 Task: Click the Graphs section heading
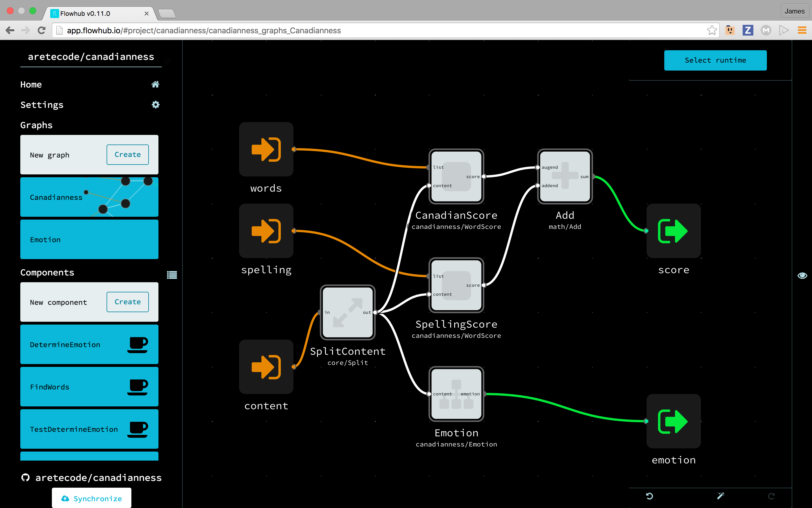pyautogui.click(x=36, y=125)
